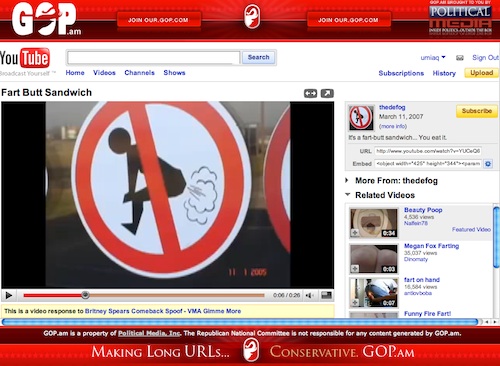The image size is (500, 366).
Task: Toggle the video player's fullscreen icon
Action: 326,295
